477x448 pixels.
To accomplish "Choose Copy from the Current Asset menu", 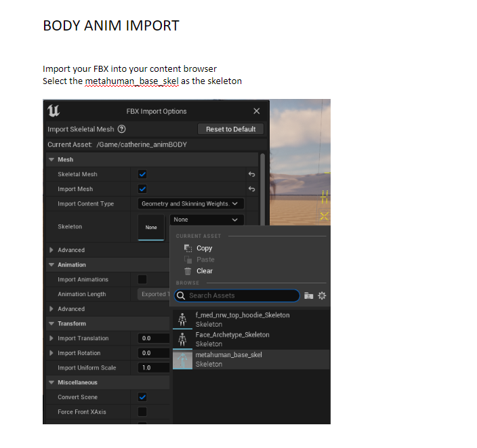I will tap(205, 248).
